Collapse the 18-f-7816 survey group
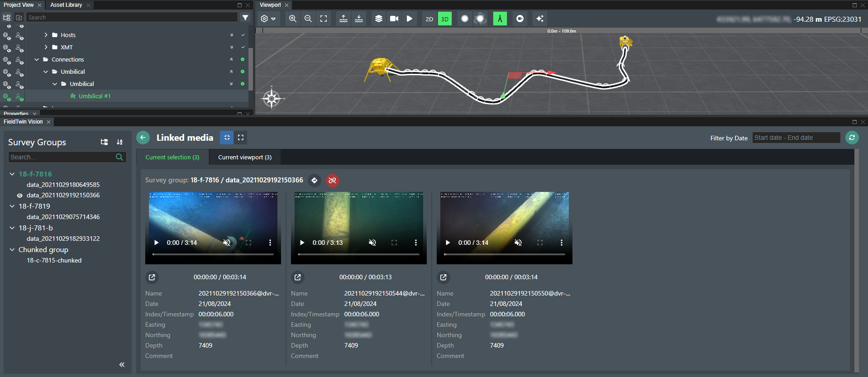Image resolution: width=868 pixels, height=377 pixels. coord(12,174)
